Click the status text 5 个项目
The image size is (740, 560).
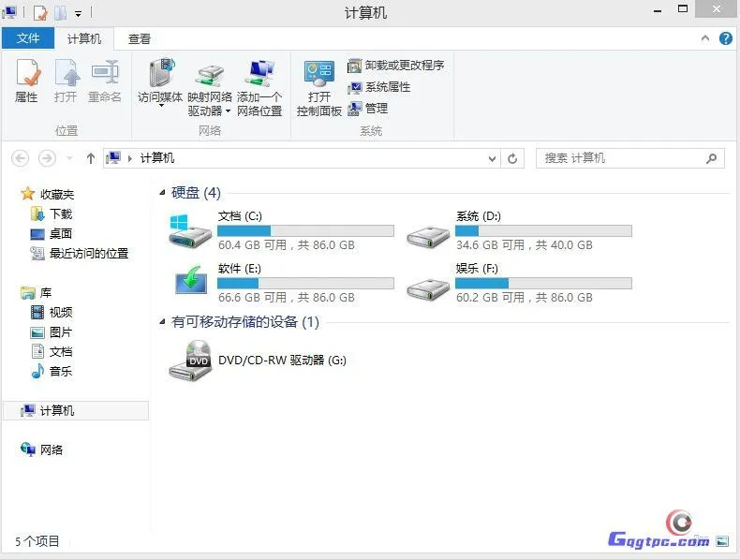point(37,541)
